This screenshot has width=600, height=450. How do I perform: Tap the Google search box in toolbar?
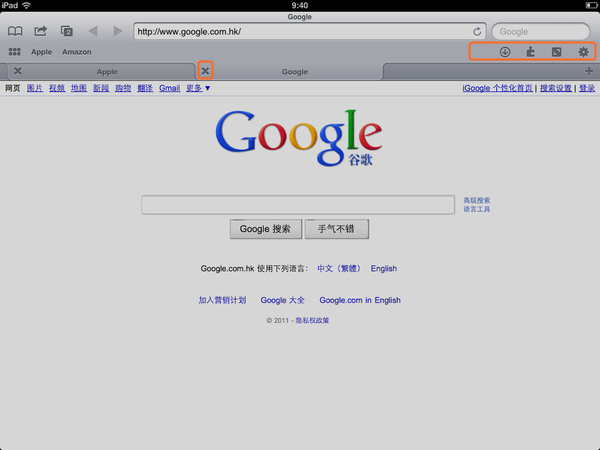click(x=540, y=31)
